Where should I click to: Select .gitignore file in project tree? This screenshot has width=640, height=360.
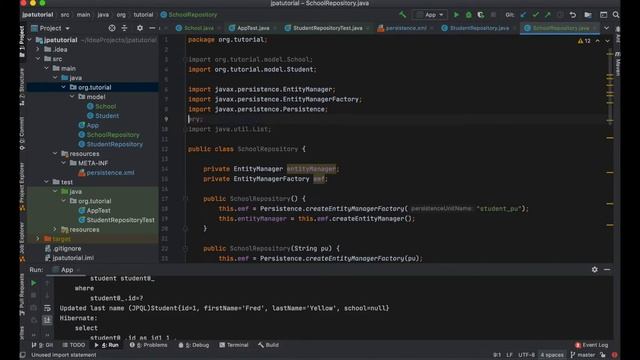click(67, 248)
